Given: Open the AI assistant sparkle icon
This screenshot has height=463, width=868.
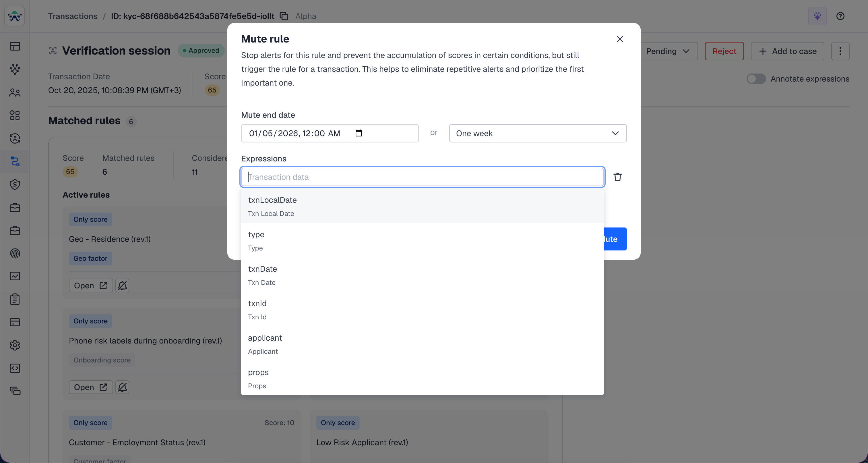Looking at the screenshot, I should click(x=817, y=16).
